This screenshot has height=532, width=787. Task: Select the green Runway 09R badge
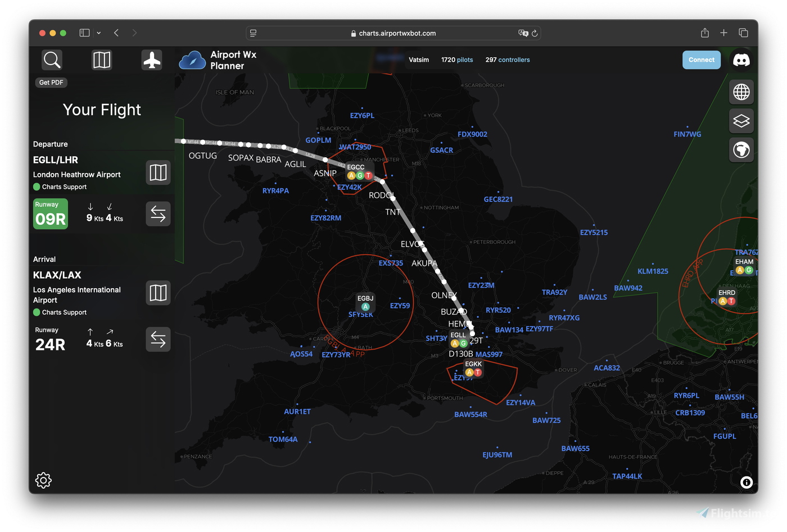click(50, 214)
